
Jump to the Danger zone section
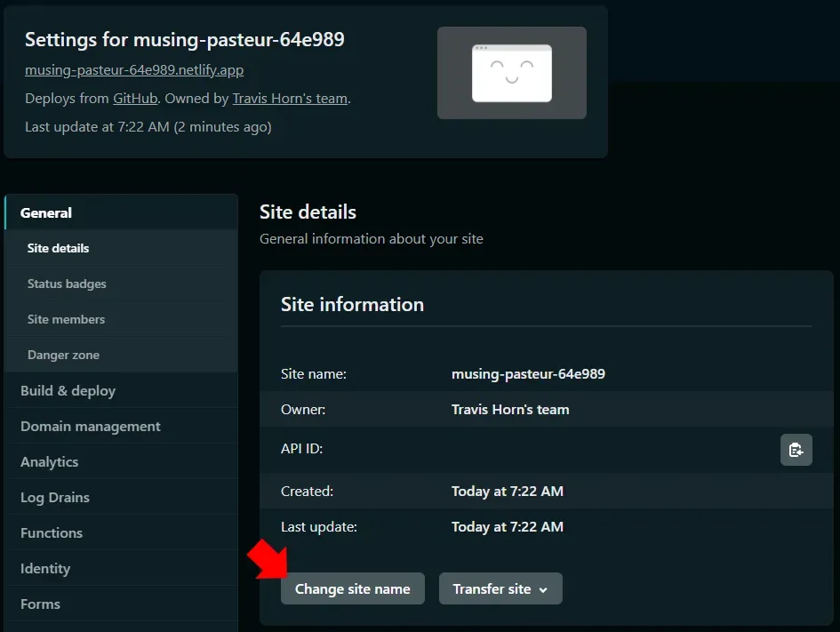(x=63, y=355)
